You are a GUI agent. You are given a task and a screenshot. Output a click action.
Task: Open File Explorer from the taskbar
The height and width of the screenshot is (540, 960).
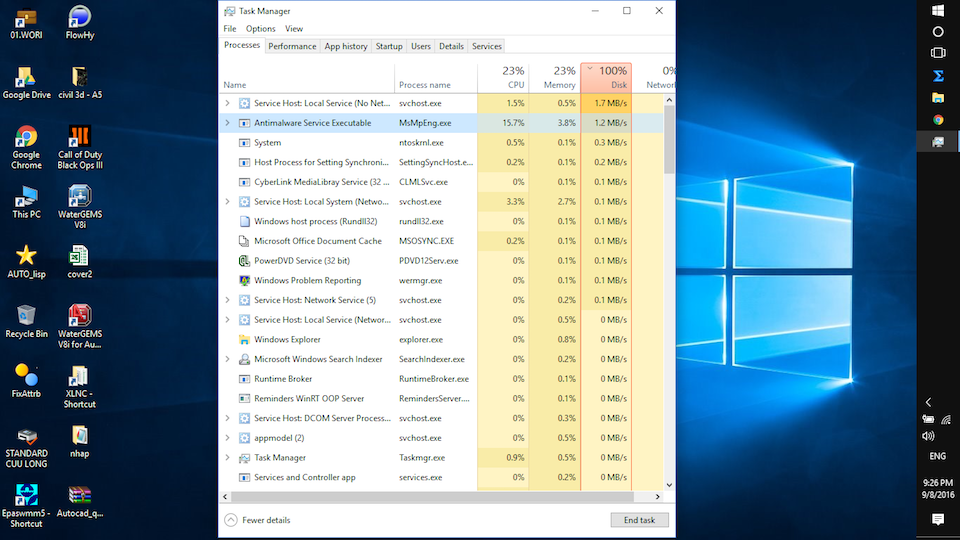coord(938,98)
